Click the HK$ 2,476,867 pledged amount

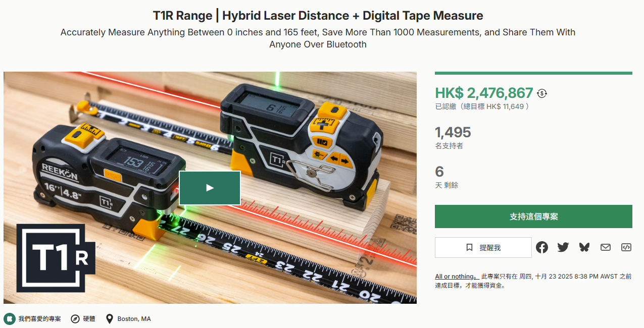tap(484, 93)
